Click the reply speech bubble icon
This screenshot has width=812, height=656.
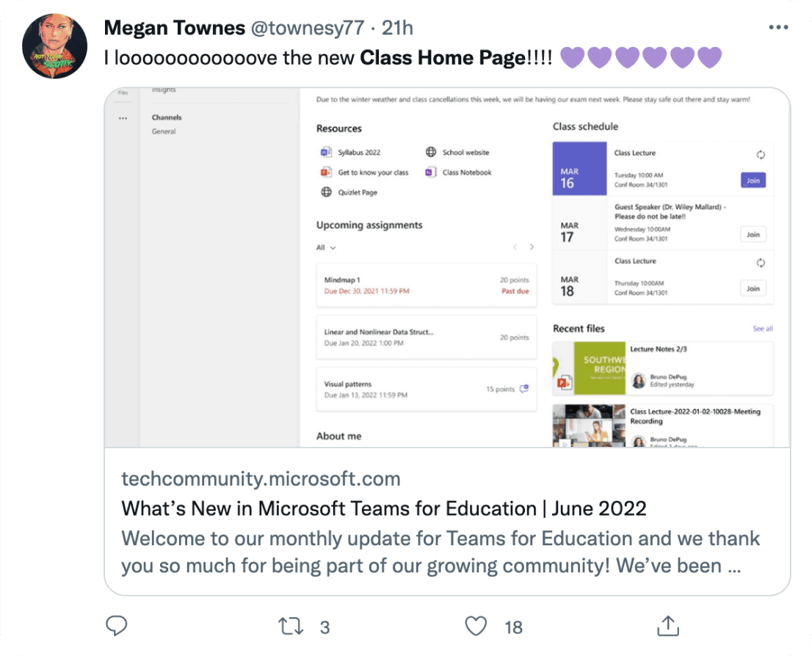(117, 626)
